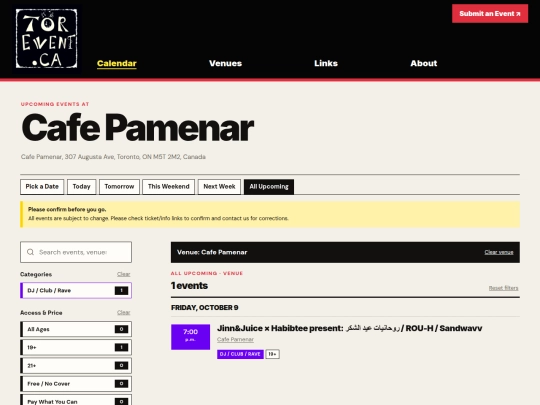Click the 7:00 p.m. time block

pyautogui.click(x=190, y=337)
